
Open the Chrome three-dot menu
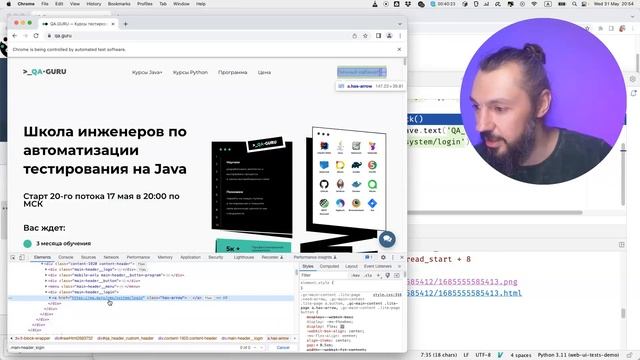pos(400,36)
